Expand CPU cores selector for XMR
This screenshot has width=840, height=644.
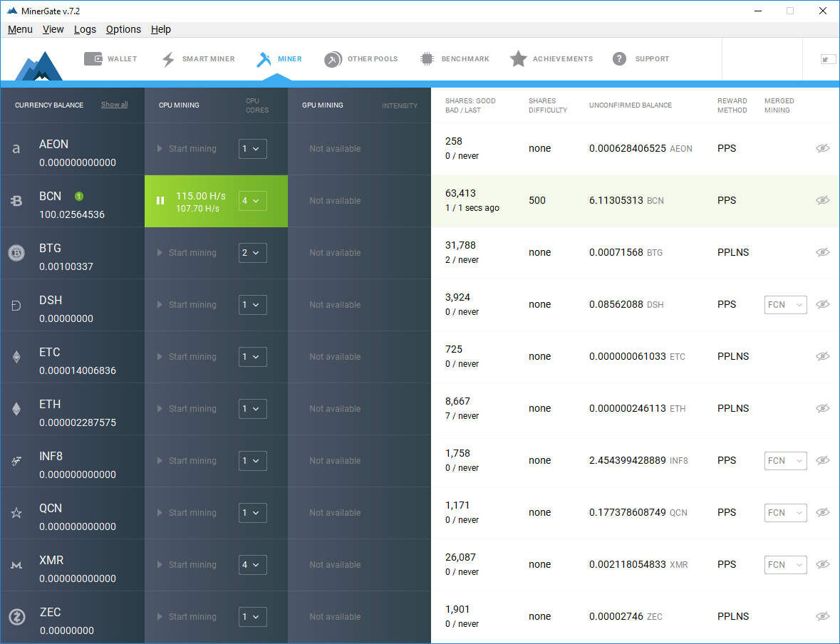pos(253,565)
